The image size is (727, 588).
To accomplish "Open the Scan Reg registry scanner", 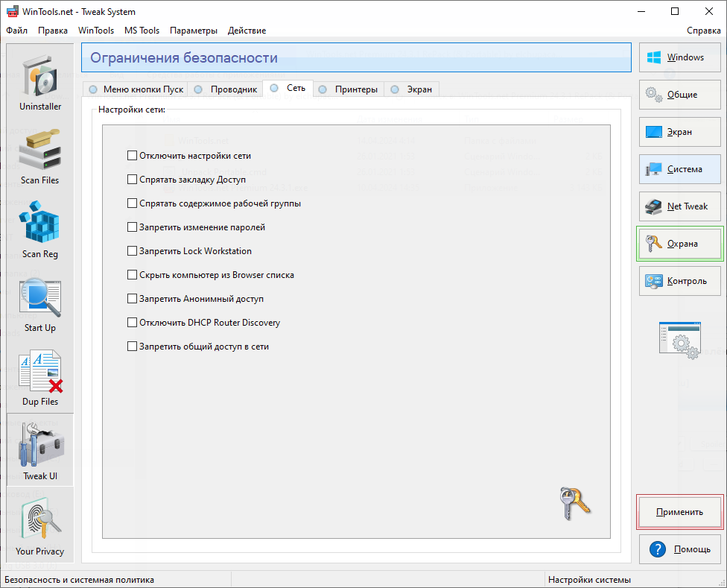I will click(x=40, y=228).
